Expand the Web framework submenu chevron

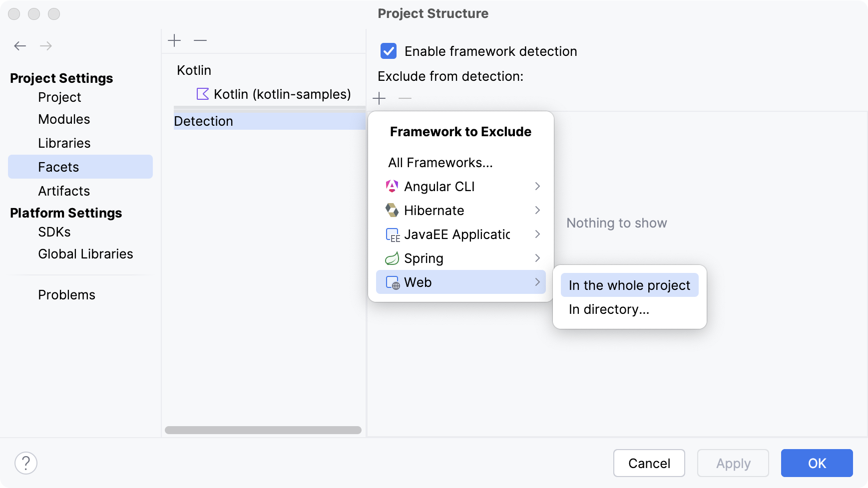click(538, 282)
